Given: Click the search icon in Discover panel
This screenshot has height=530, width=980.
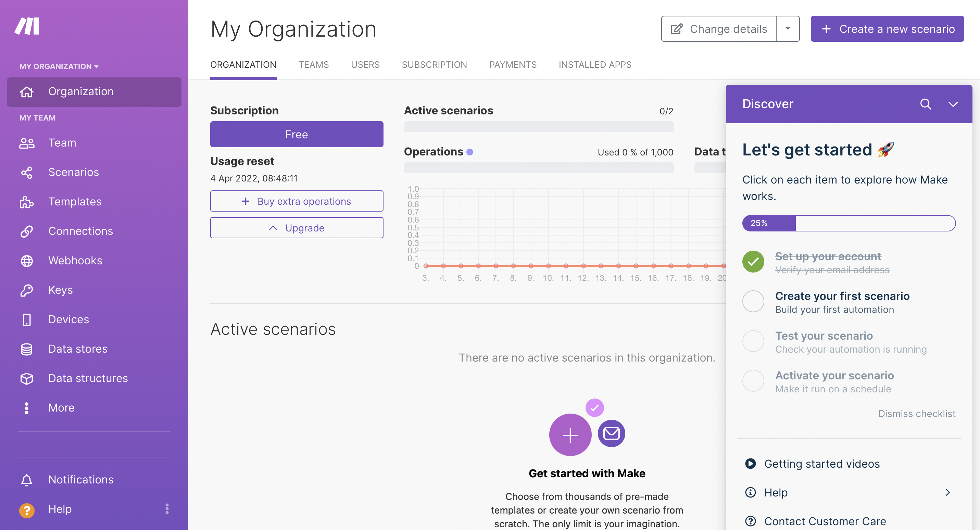Looking at the screenshot, I should 925,104.
